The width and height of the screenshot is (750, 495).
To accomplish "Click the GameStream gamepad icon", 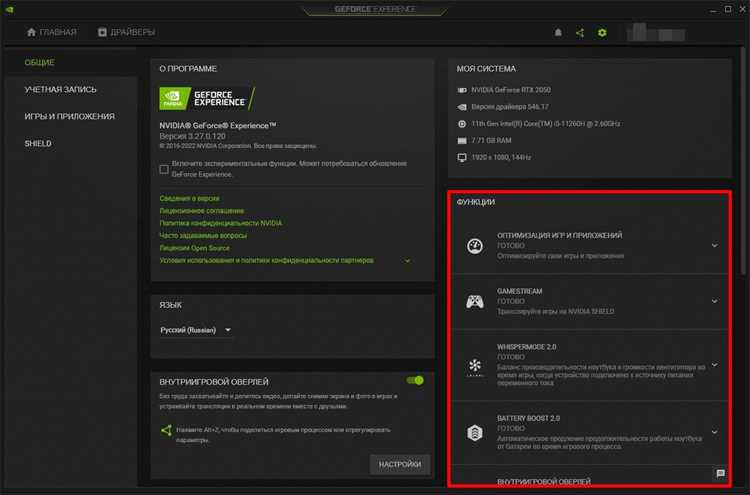I will click(x=474, y=302).
